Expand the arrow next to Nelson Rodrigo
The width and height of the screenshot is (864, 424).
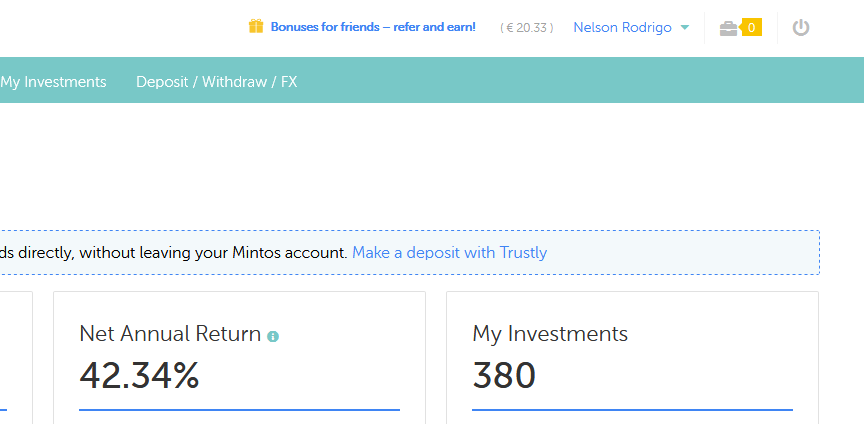pyautogui.click(x=685, y=27)
